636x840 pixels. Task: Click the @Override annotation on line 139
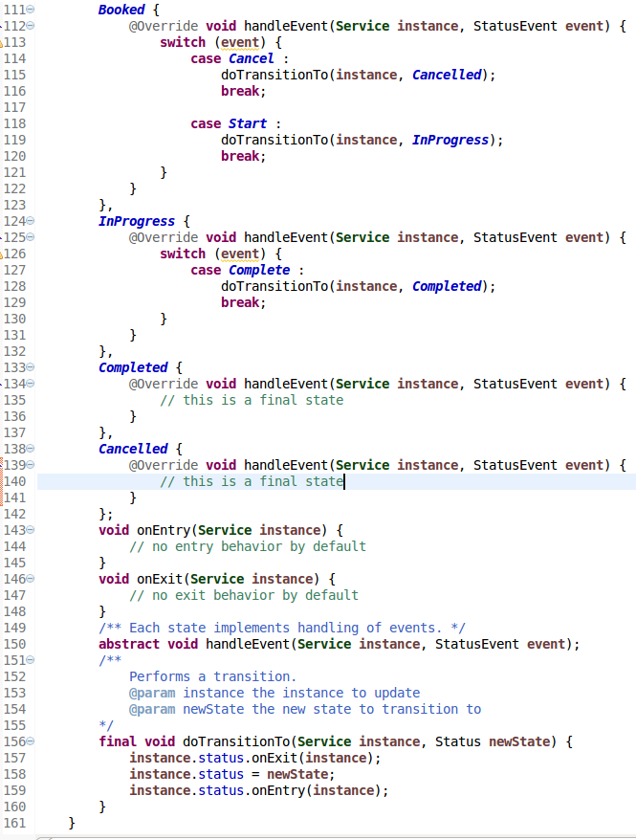point(164,465)
